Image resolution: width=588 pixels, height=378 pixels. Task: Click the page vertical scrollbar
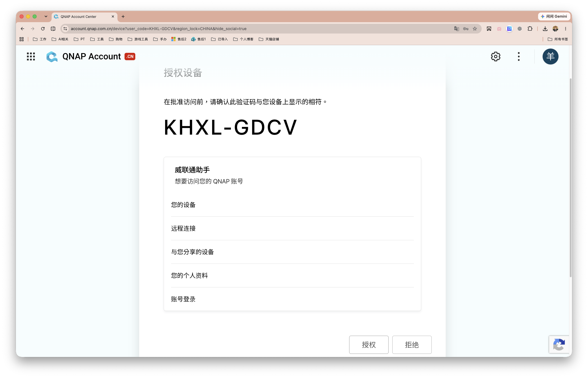(x=570, y=177)
